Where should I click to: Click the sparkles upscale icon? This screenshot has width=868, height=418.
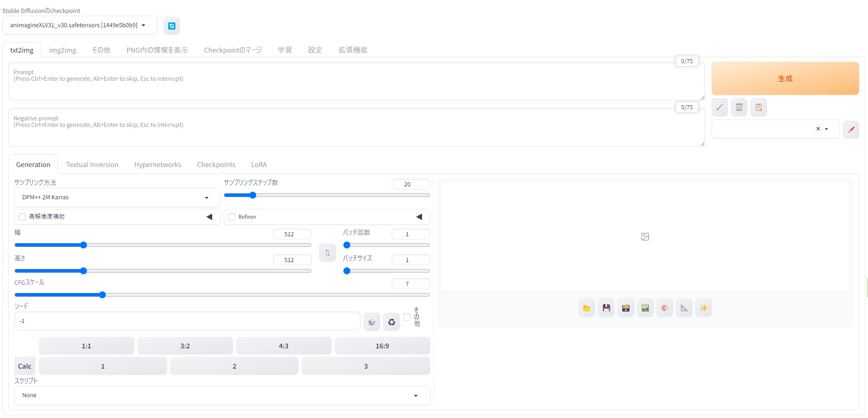click(x=703, y=308)
